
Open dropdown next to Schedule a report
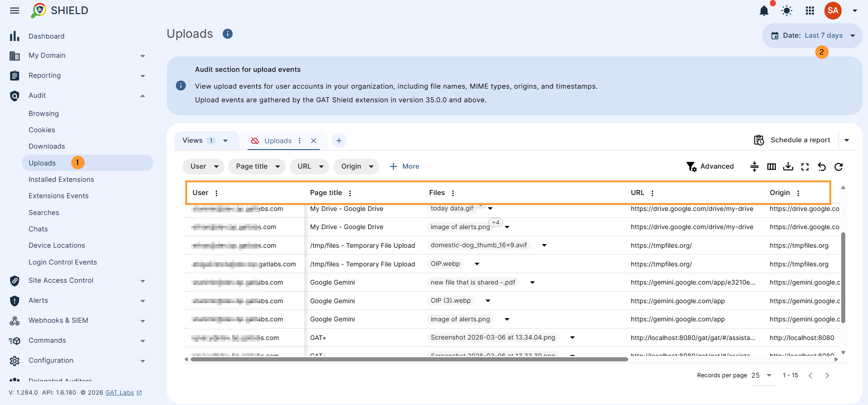pyautogui.click(x=847, y=140)
